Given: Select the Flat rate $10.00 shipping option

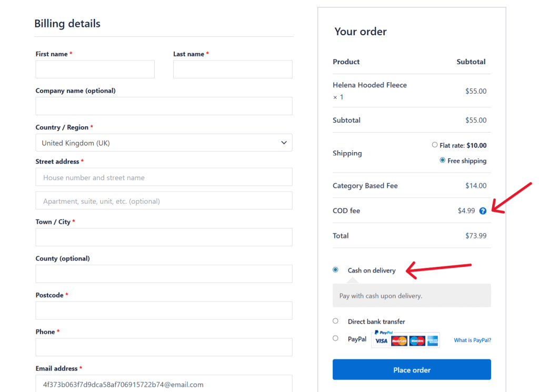Looking at the screenshot, I should coord(435,145).
